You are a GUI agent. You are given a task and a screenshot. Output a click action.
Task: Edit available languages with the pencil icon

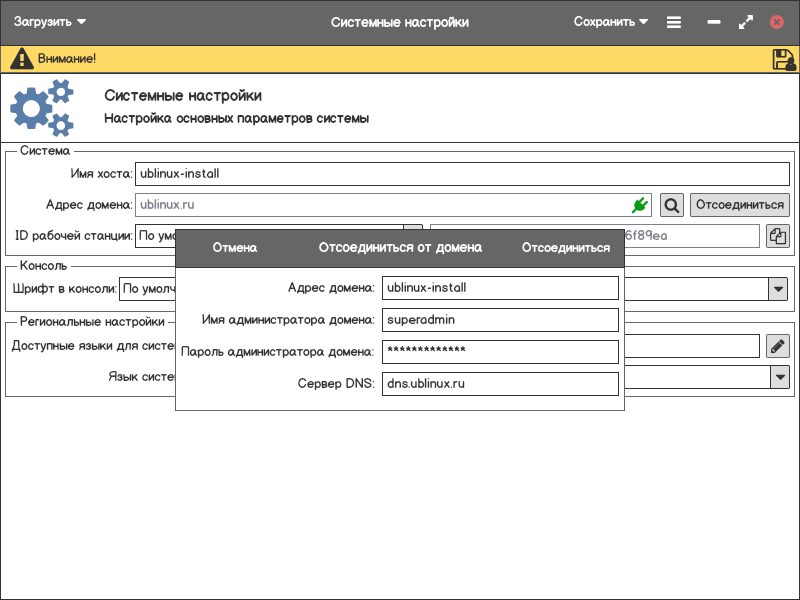tap(777, 346)
